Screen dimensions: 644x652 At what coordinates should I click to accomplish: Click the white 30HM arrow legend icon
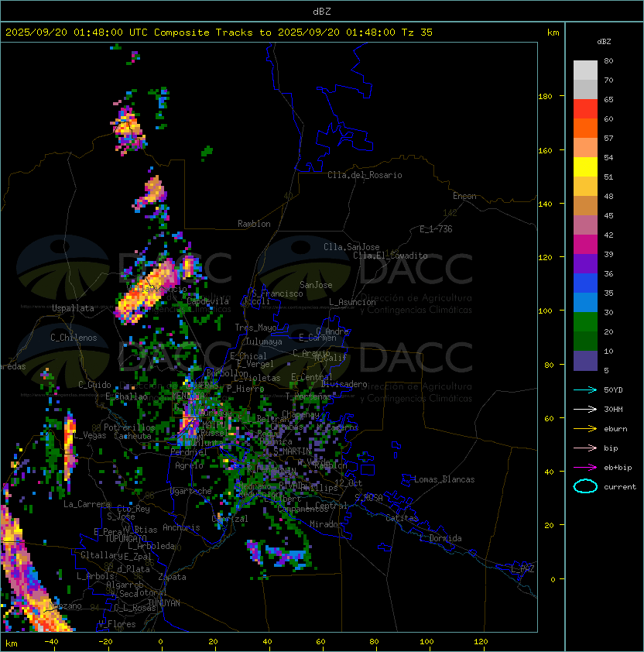tap(585, 410)
